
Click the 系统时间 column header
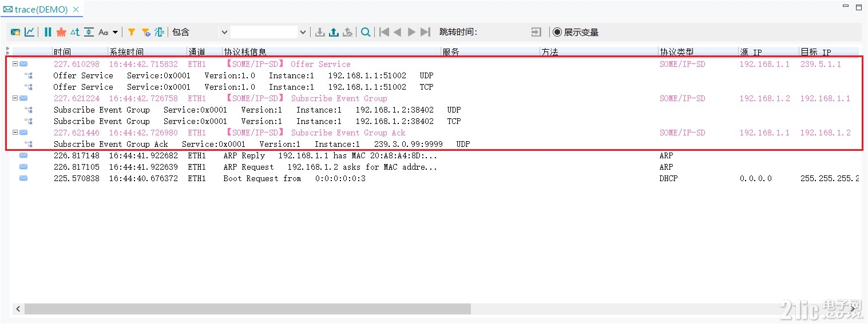(126, 52)
